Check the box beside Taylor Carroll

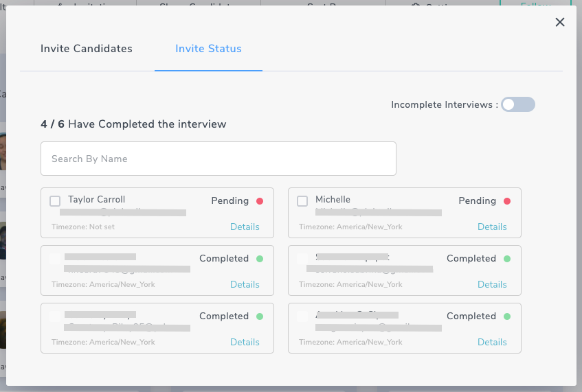(55, 201)
